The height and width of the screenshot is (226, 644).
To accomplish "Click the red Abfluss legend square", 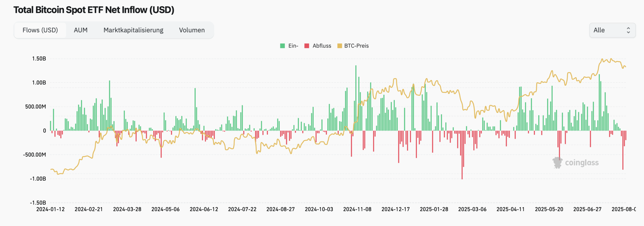I will coord(307,46).
